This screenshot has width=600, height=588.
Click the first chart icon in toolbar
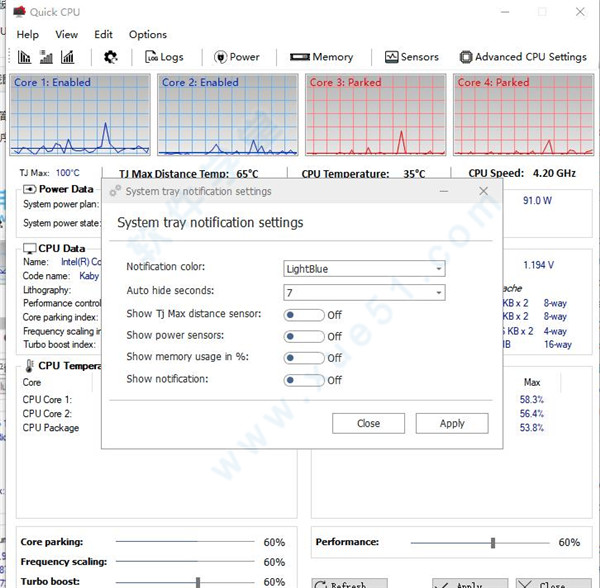[24, 57]
